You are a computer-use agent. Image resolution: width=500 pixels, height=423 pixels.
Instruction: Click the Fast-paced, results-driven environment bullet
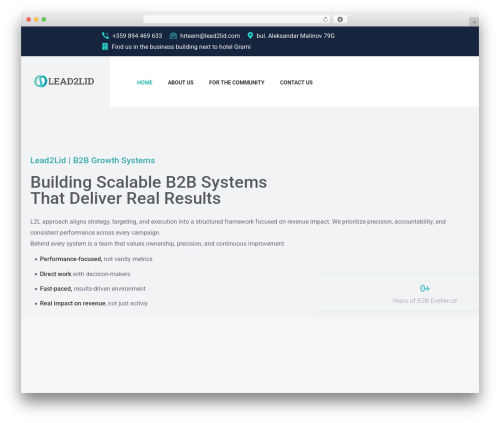coord(93,289)
